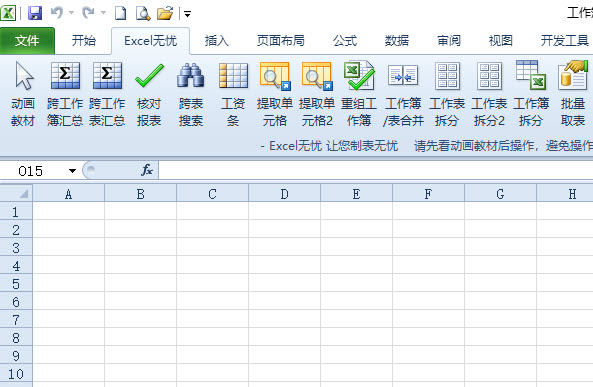The height and width of the screenshot is (387, 593).
Task: Click the Name Box showing O15
Action: (x=33, y=171)
